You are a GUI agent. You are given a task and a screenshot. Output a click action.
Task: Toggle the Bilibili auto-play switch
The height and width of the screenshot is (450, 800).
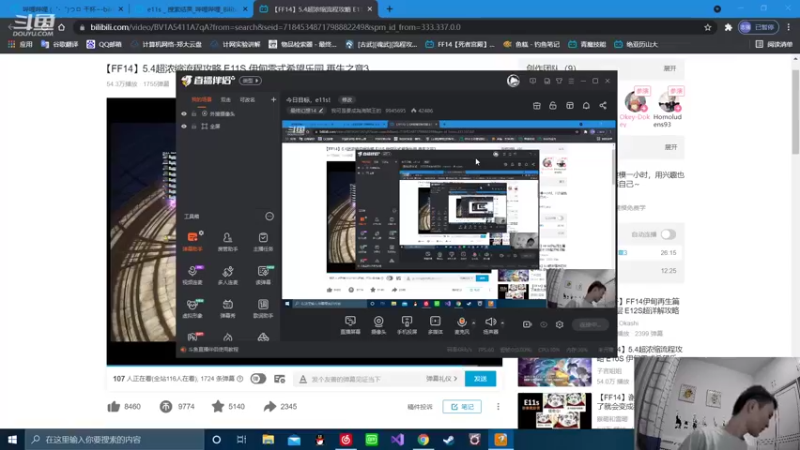pyautogui.click(x=668, y=234)
